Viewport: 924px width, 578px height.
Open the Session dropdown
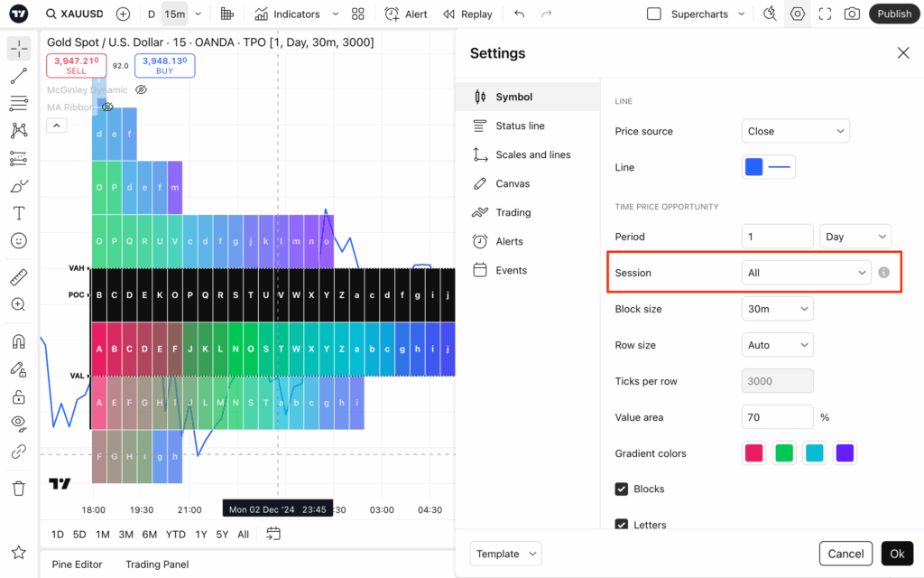806,273
